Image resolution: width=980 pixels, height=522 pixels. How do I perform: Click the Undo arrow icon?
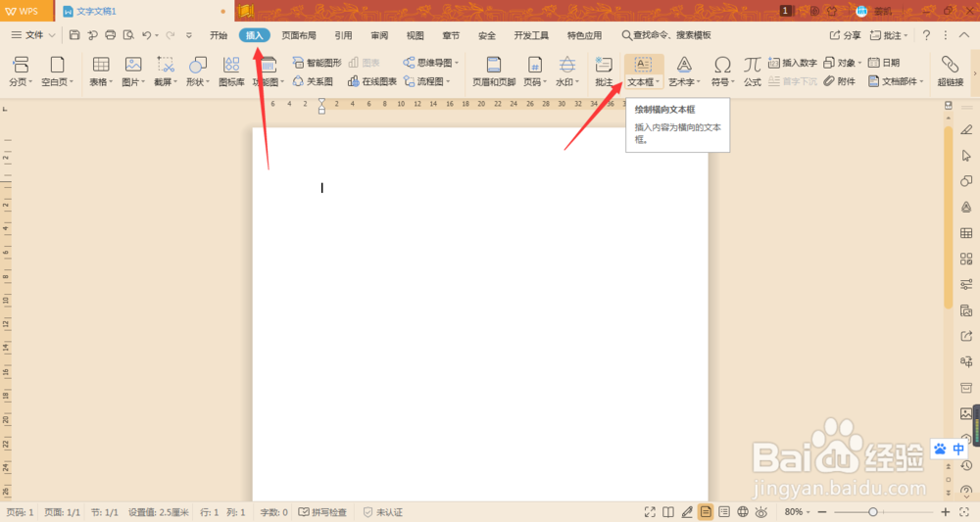(x=146, y=35)
